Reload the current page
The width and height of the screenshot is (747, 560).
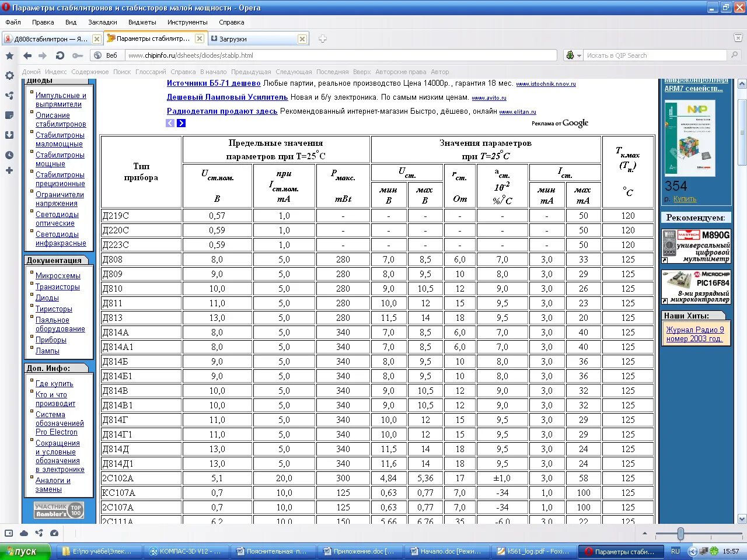pos(60,55)
